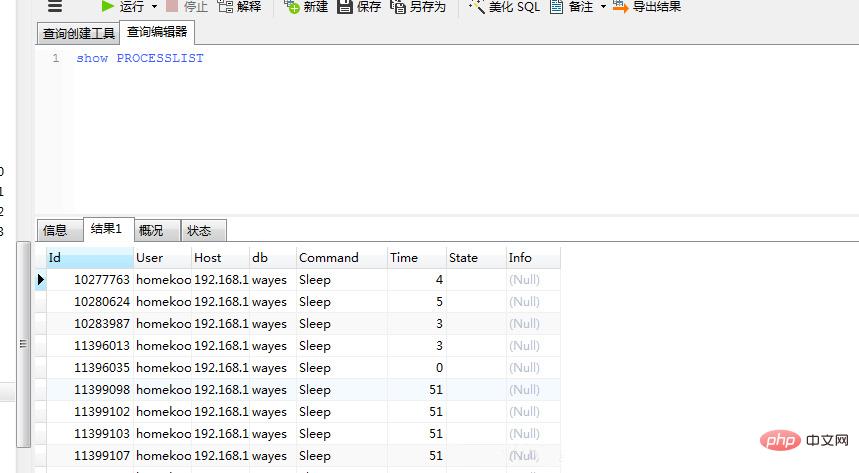Click the State column header
The width and height of the screenshot is (859, 473).
(476, 258)
